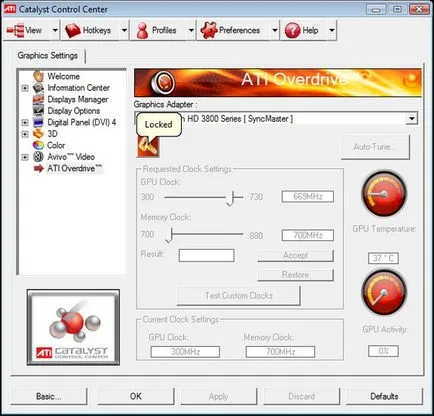
Task: Click the Result input field
Action: pyautogui.click(x=206, y=256)
